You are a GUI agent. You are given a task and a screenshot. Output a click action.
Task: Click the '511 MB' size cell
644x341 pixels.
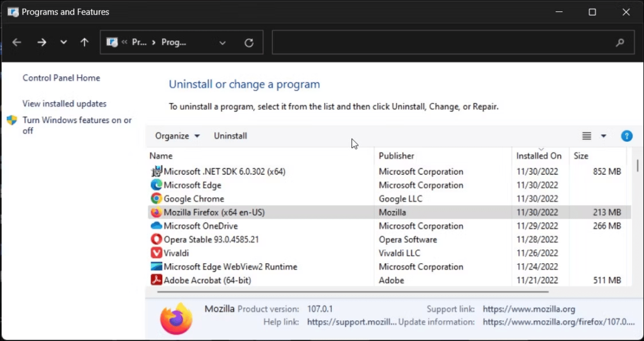point(607,280)
